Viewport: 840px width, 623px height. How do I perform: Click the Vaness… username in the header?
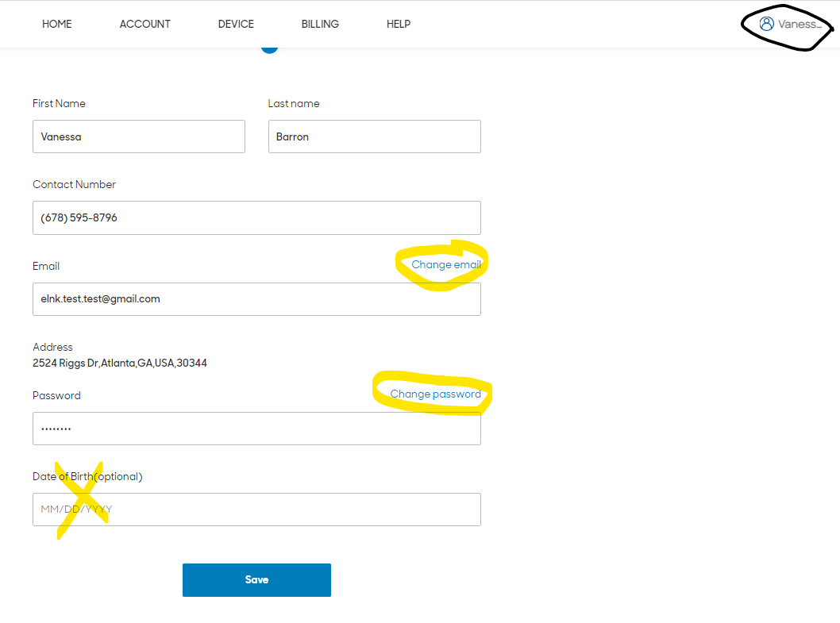(x=800, y=24)
